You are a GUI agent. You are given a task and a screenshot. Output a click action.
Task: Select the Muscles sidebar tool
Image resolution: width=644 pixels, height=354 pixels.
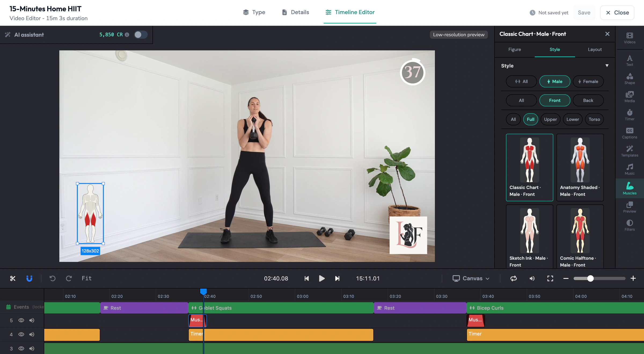630,188
